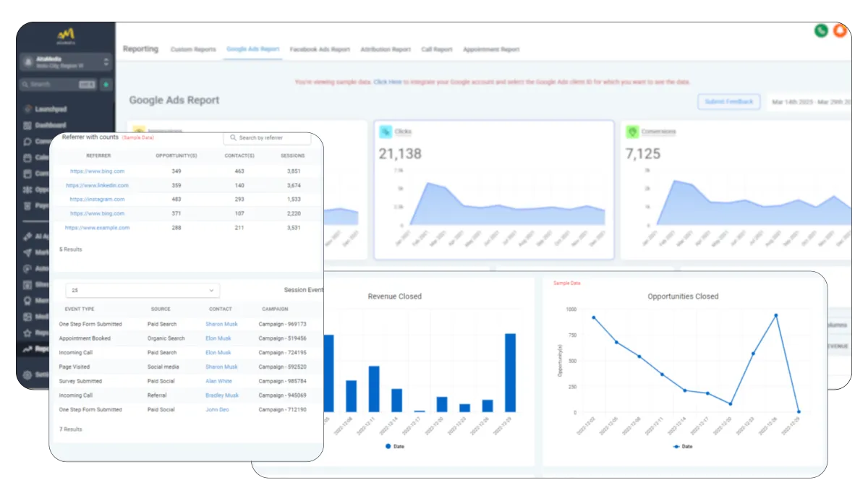Viewport: 868px width, 488px height.
Task: Click the green phone call icon
Action: click(x=821, y=30)
